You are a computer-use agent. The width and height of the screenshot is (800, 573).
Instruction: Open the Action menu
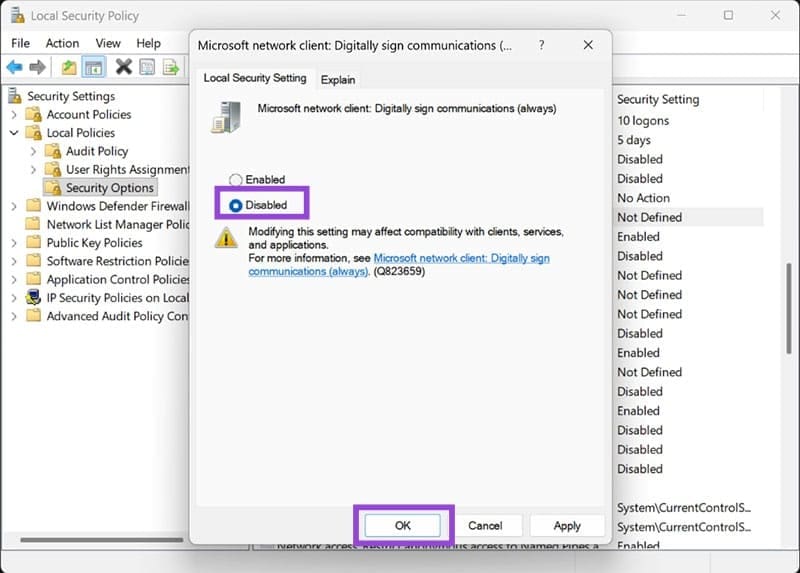62,43
